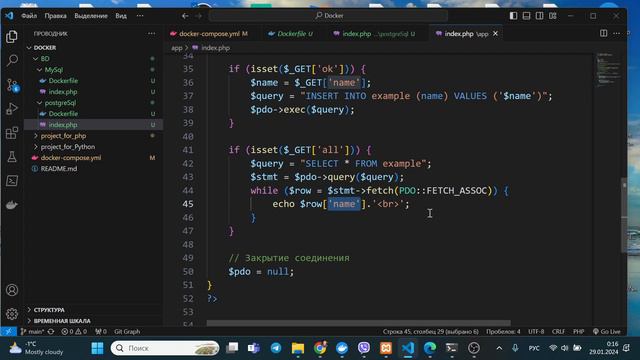This screenshot has height=360, width=640.
Task: Open the Manage gear icon
Action: click(12, 314)
